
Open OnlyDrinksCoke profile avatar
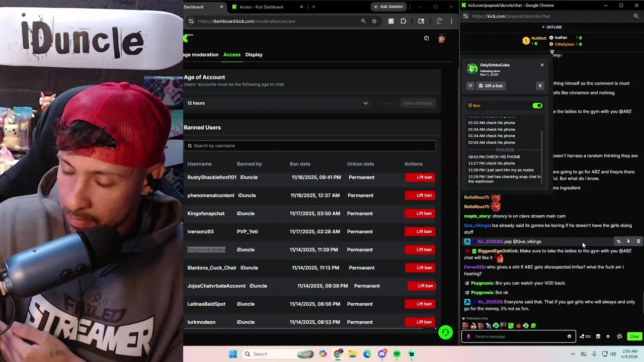(x=472, y=69)
